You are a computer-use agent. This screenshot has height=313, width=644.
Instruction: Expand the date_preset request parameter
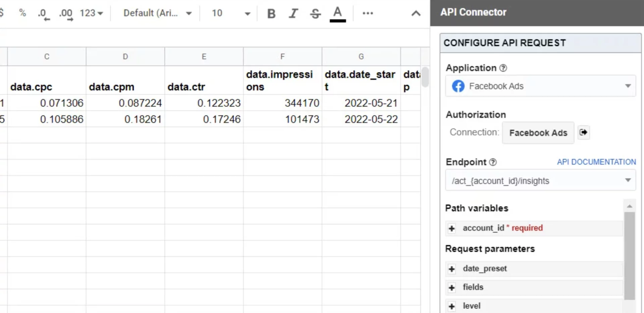tap(452, 269)
